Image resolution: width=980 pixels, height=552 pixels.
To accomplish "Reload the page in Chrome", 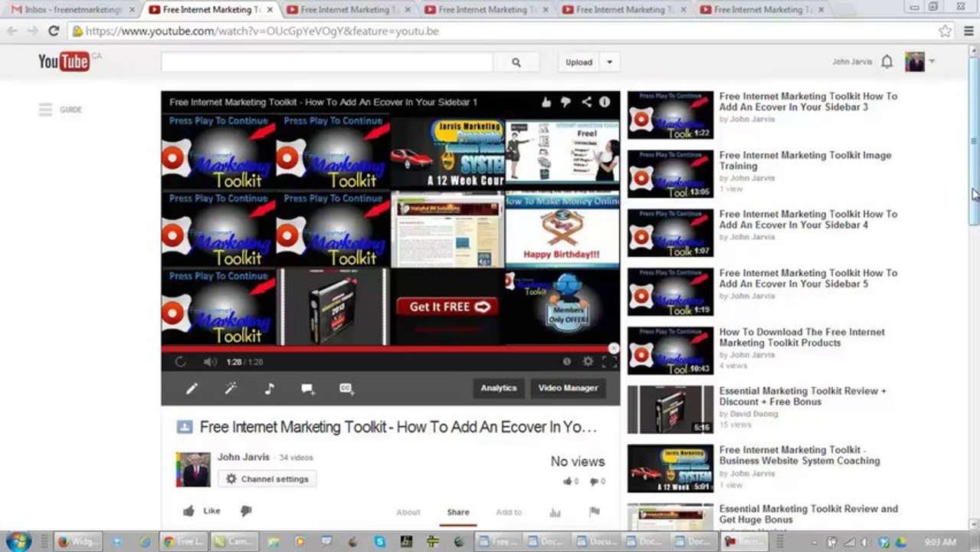I will point(53,31).
